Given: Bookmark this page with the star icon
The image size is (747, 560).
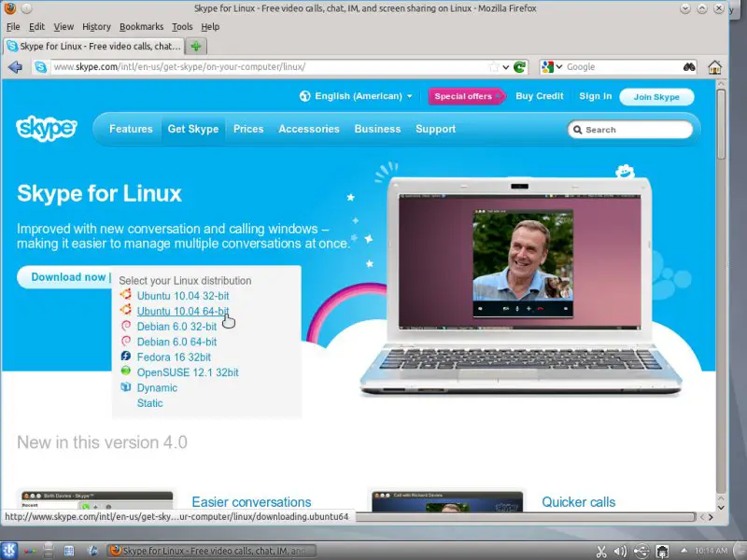Looking at the screenshot, I should point(494,67).
